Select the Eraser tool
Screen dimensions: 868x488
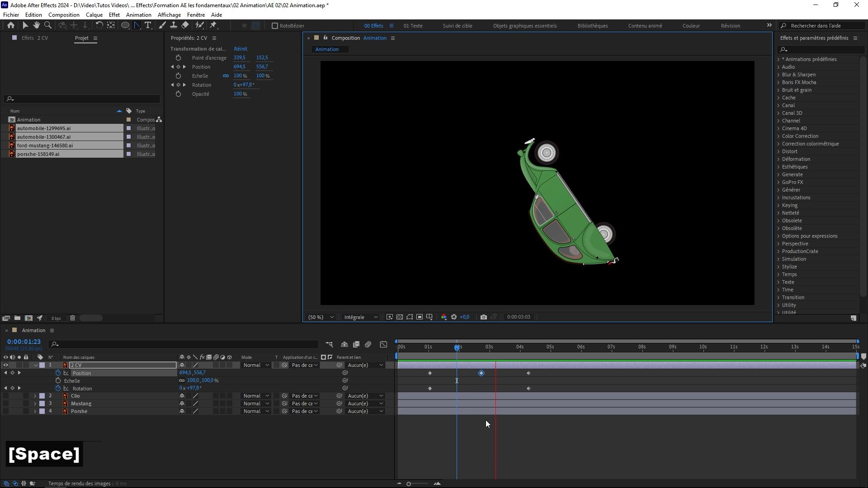(185, 25)
